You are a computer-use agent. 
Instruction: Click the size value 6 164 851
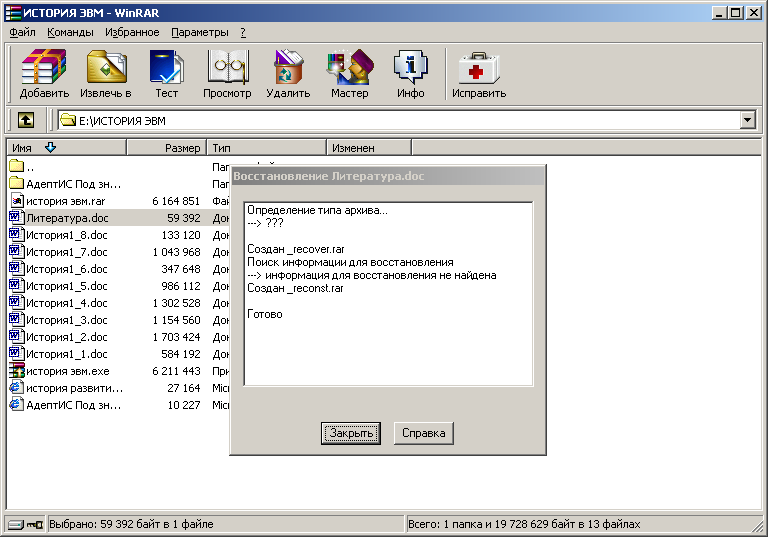(x=176, y=201)
